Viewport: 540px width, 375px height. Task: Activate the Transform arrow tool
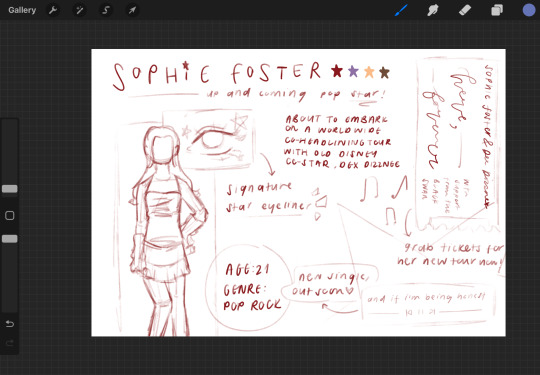(132, 10)
